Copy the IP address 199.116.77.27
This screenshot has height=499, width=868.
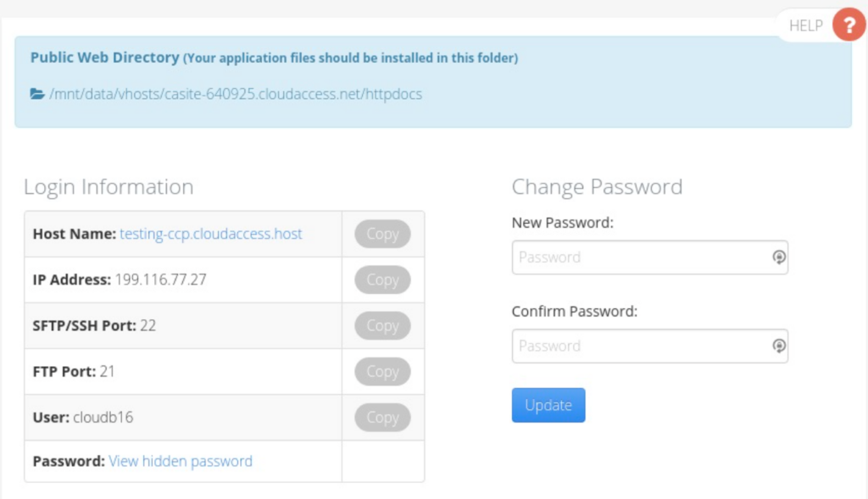[x=381, y=280]
